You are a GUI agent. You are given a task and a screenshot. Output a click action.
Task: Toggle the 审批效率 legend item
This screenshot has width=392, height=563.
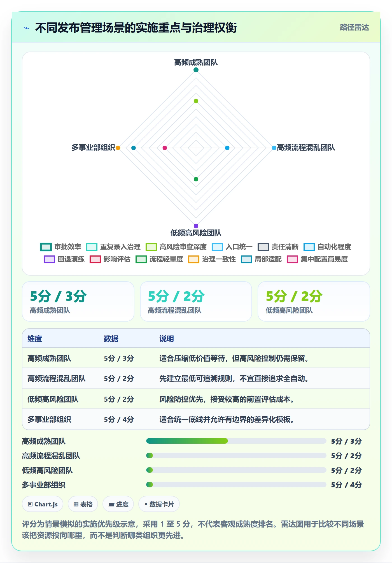pyautogui.click(x=61, y=247)
